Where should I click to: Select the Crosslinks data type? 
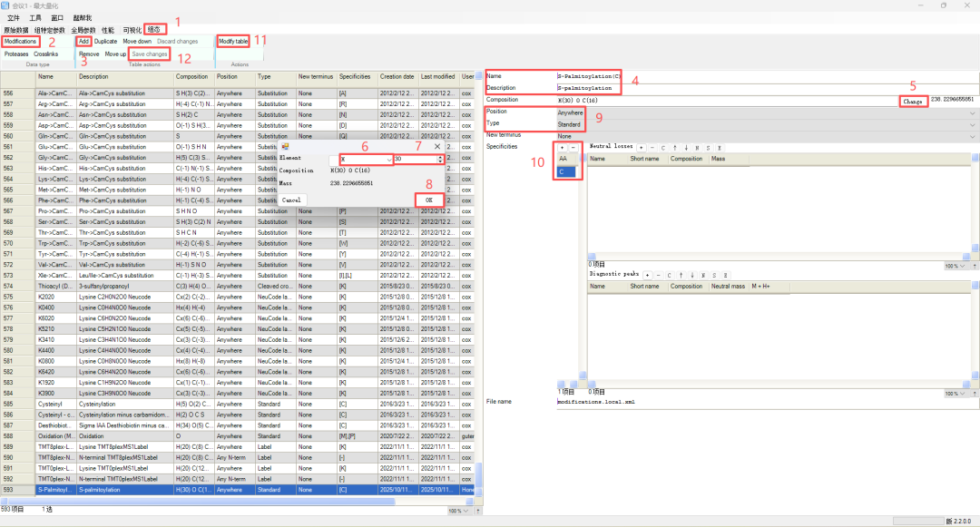pos(45,54)
